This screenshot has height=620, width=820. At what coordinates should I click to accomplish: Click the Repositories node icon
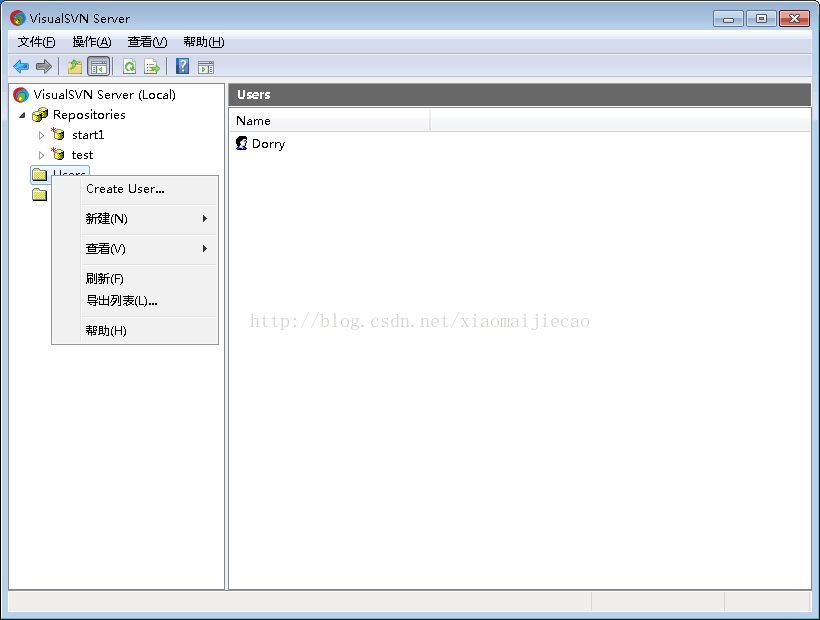pos(40,114)
